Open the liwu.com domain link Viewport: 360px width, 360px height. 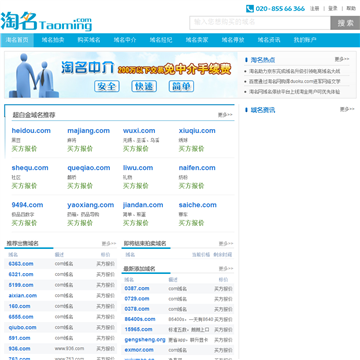click(138, 168)
